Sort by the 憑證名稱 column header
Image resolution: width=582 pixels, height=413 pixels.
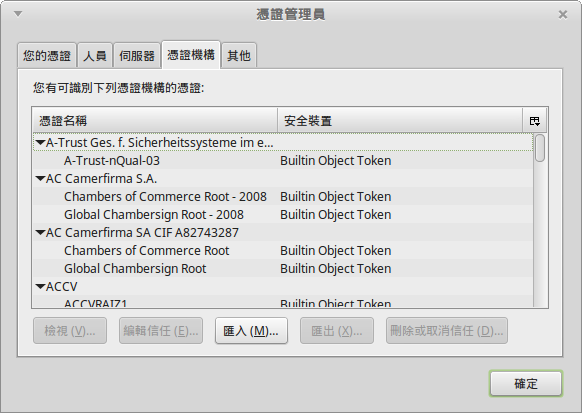point(155,121)
